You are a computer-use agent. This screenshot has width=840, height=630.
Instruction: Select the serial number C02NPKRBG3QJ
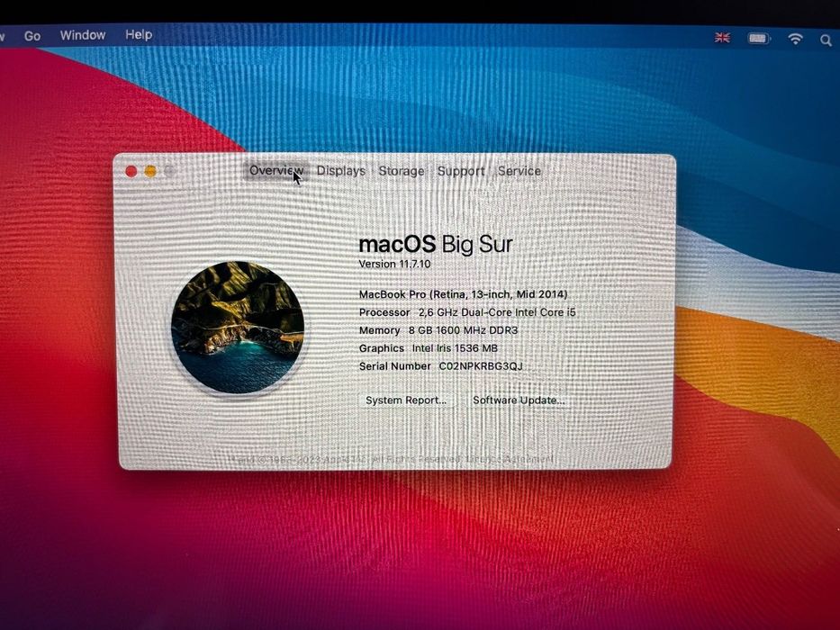coord(481,366)
